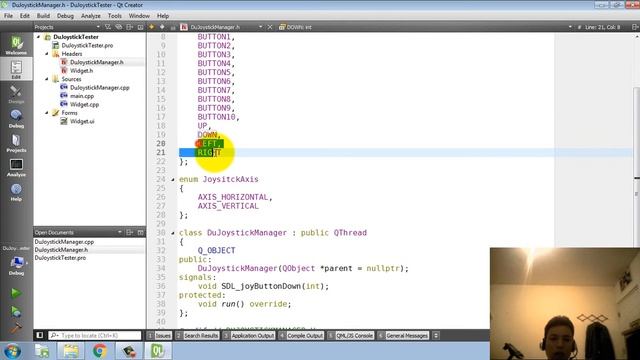Viewport: 640px width, 360px height.
Task: Open the Window menu
Action: point(139,16)
